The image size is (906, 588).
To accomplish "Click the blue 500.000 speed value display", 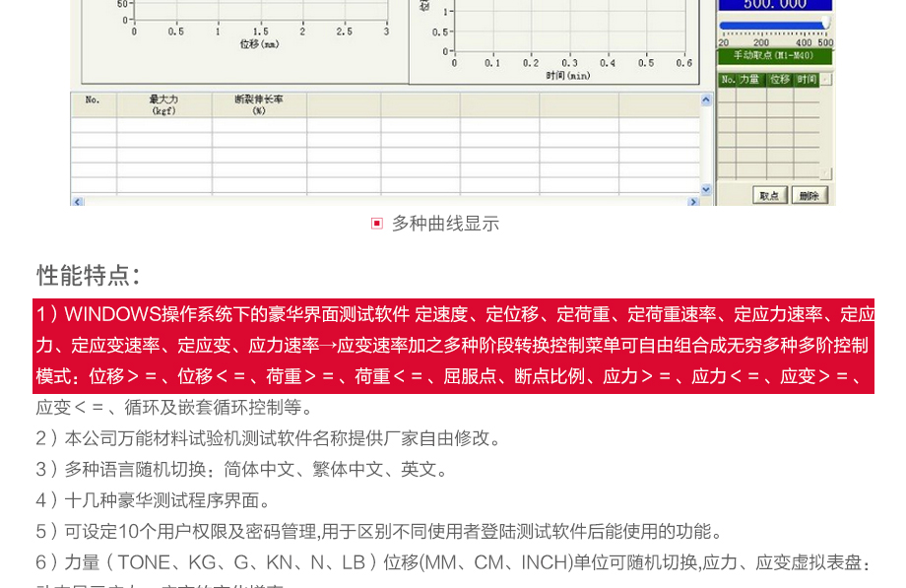I will coord(775,5).
